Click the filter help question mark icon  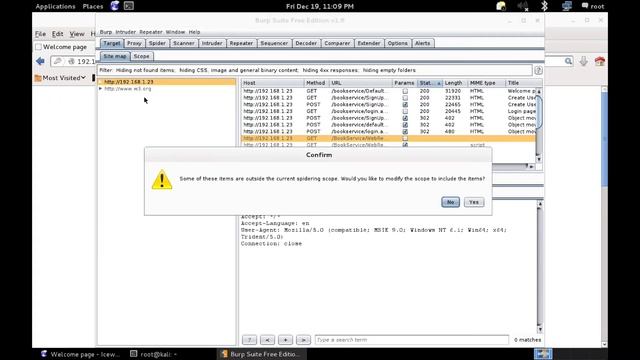point(538,70)
